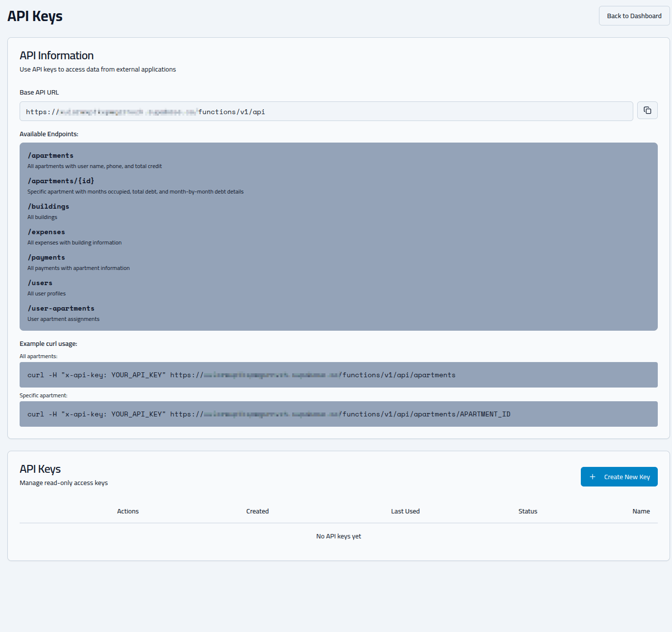Click the 'No API keys yet' empty row
The height and width of the screenshot is (632, 672).
tap(338, 536)
